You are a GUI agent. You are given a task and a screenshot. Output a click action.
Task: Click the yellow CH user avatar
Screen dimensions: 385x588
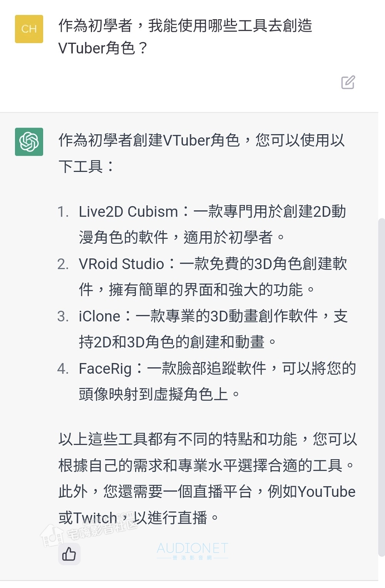(29, 29)
